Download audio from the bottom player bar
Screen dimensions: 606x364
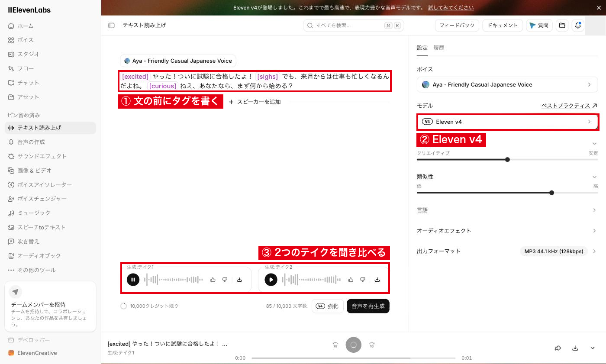tap(575, 348)
